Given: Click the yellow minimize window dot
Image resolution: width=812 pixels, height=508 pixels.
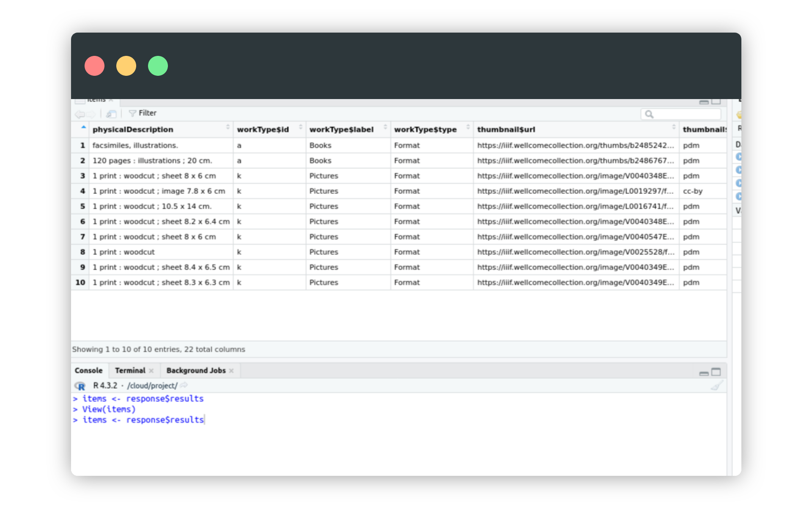Looking at the screenshot, I should point(126,66).
